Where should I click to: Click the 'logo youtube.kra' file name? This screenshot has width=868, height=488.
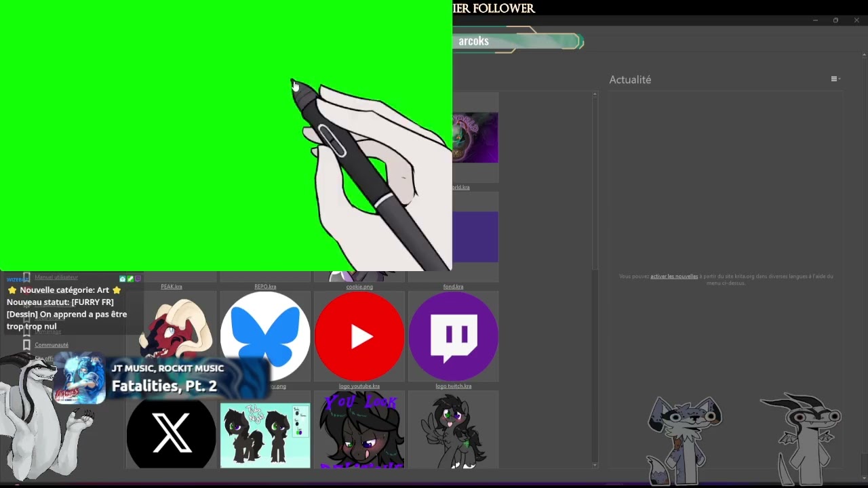pyautogui.click(x=359, y=386)
